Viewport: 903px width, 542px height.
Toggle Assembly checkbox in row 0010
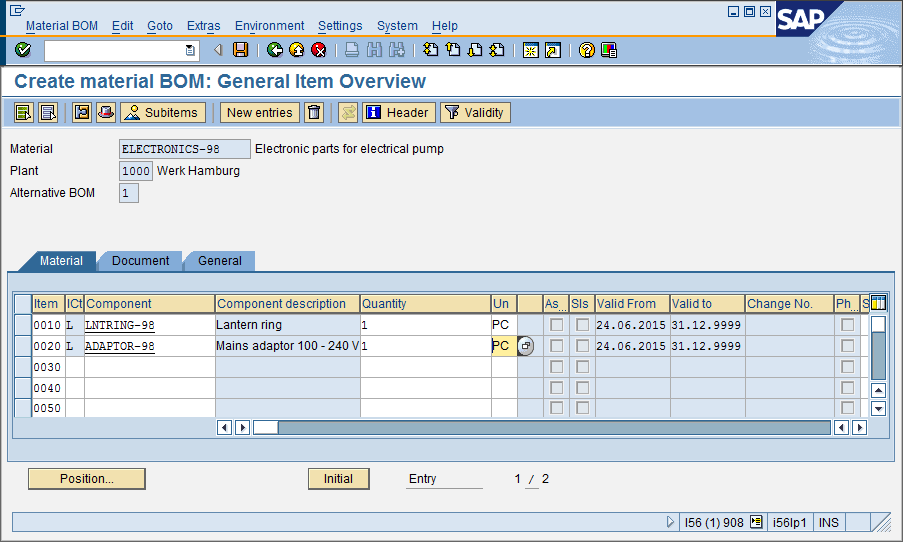(x=556, y=325)
